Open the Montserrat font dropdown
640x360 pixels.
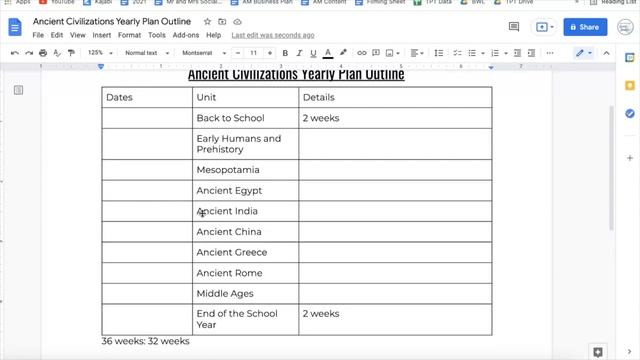click(204, 53)
